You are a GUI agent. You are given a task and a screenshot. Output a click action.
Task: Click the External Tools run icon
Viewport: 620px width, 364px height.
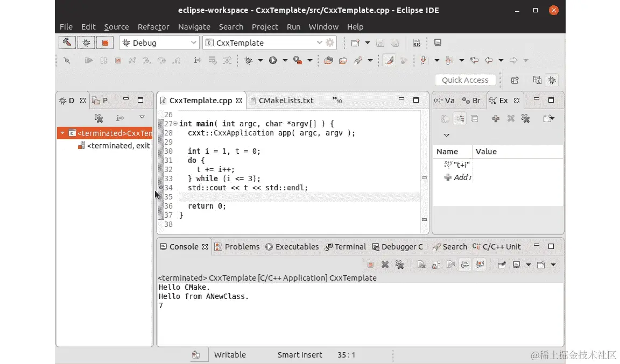click(x=297, y=60)
